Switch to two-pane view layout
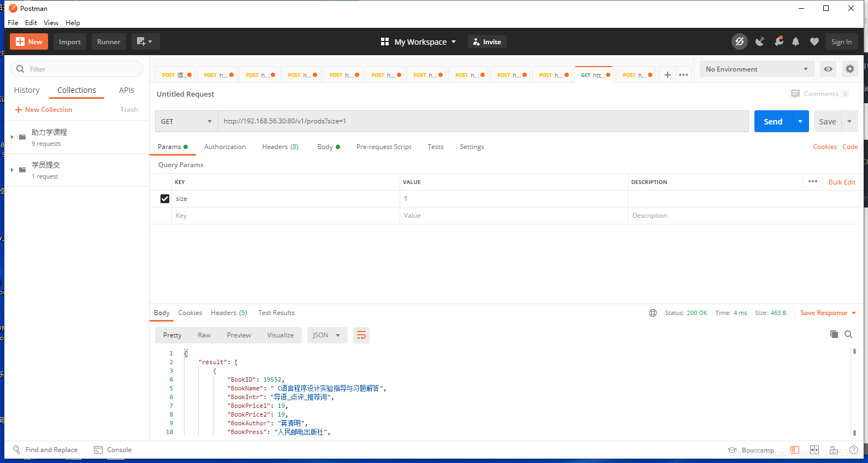This screenshot has width=868, height=463. [815, 450]
